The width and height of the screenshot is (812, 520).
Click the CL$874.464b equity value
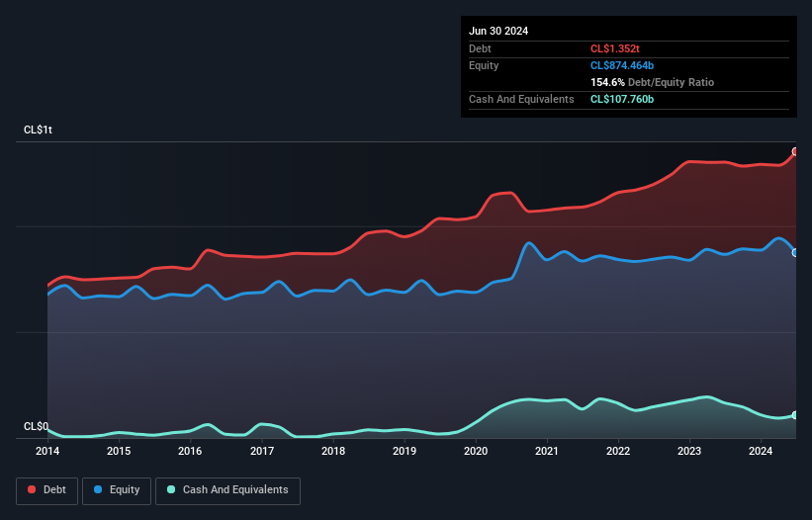point(622,65)
